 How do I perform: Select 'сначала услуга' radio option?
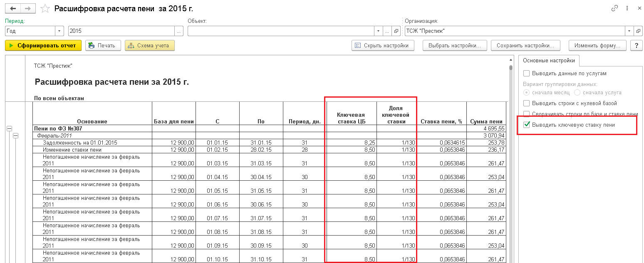point(577,92)
